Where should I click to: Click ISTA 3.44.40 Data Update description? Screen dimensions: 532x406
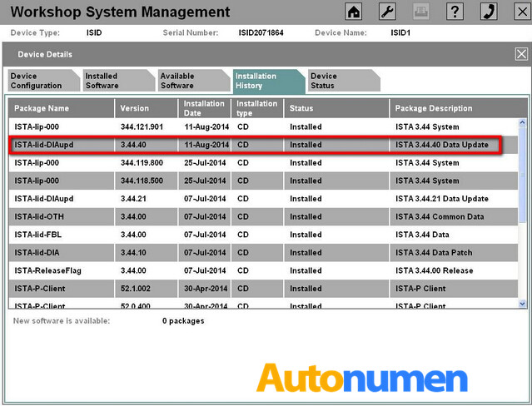(442, 145)
